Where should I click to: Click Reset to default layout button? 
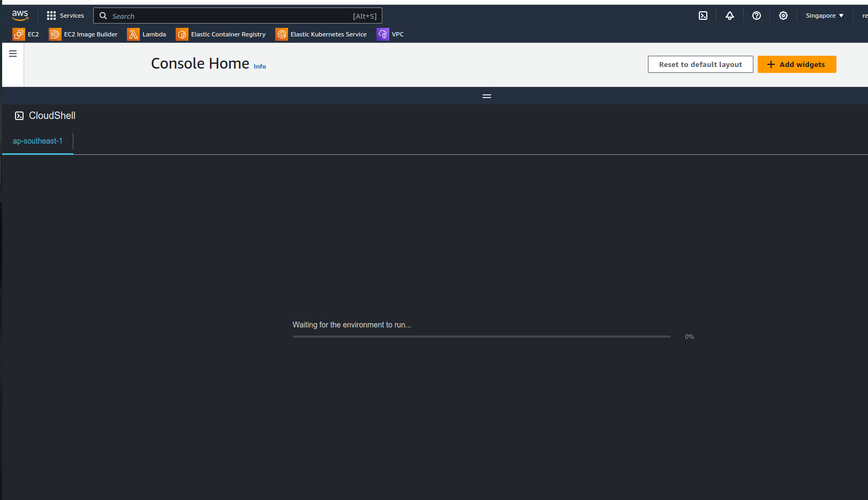coord(700,64)
